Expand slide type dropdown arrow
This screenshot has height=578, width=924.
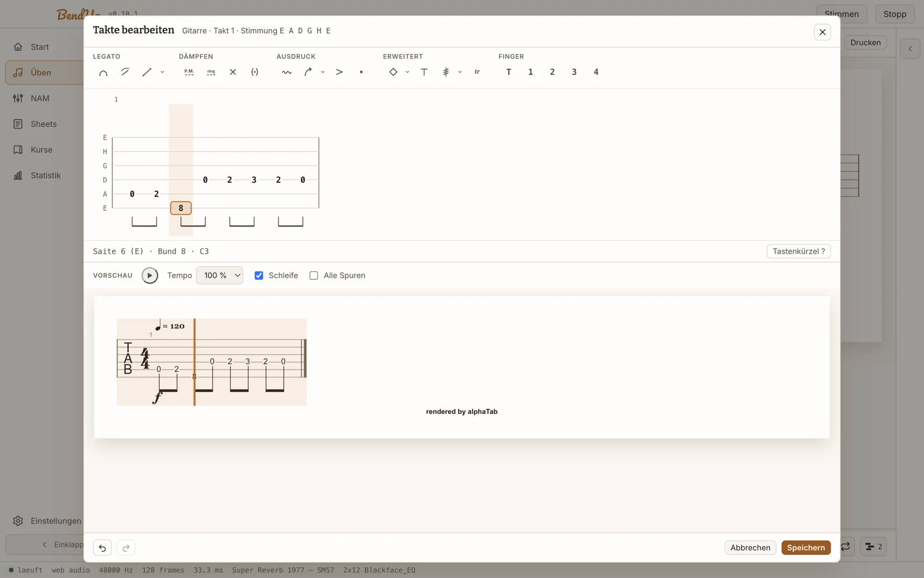[162, 72]
